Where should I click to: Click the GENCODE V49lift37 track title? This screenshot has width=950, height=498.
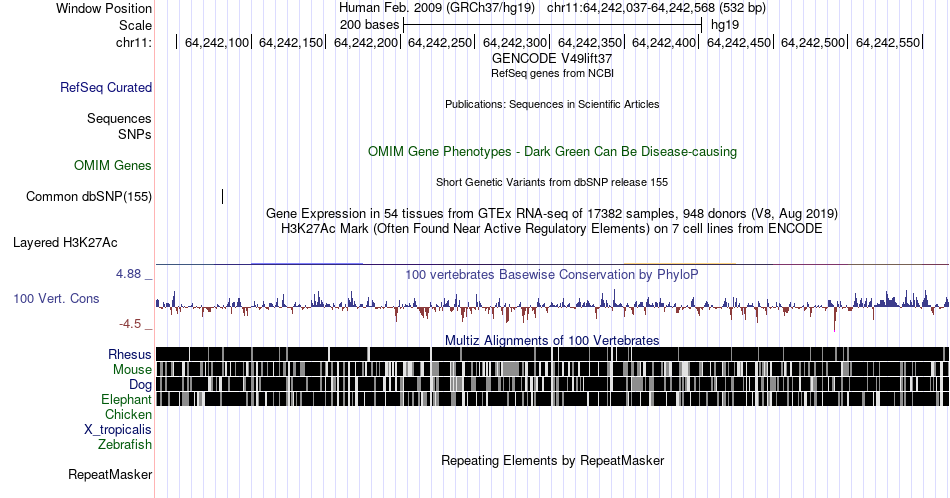point(552,59)
